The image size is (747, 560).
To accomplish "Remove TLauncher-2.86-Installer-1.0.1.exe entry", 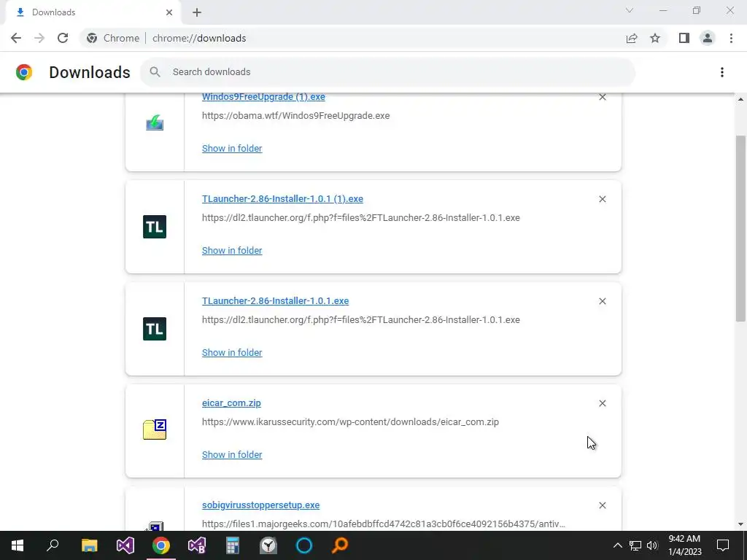I will coord(602,301).
